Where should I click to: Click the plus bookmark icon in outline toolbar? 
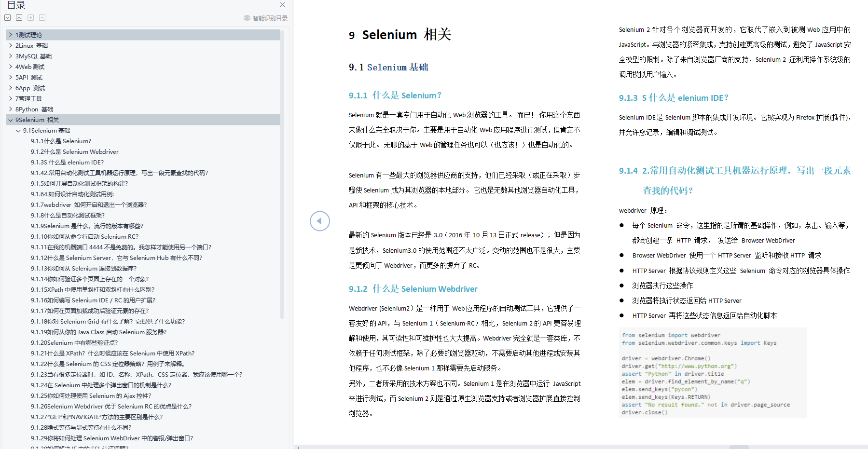coord(30,18)
